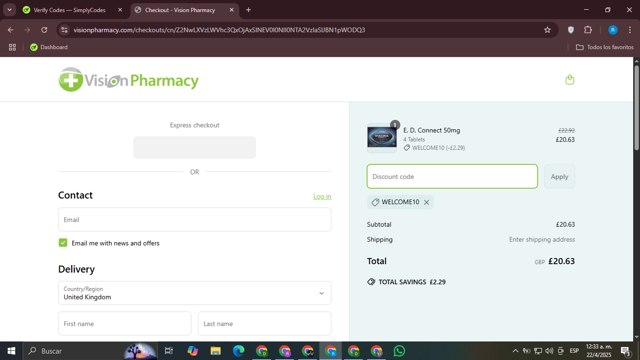Image resolution: width=640 pixels, height=360 pixels.
Task: Switch to Verify Codes — SimplyCodes tab
Action: (69, 10)
